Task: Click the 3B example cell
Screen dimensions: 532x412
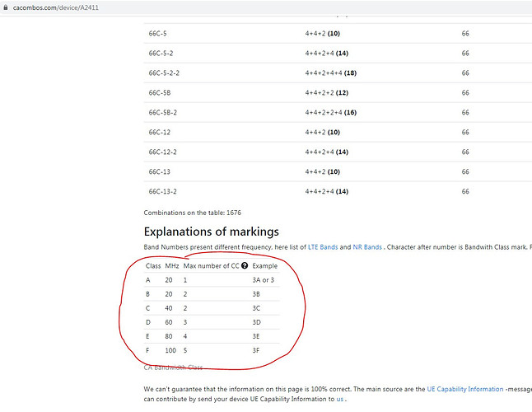Action: pos(256,294)
